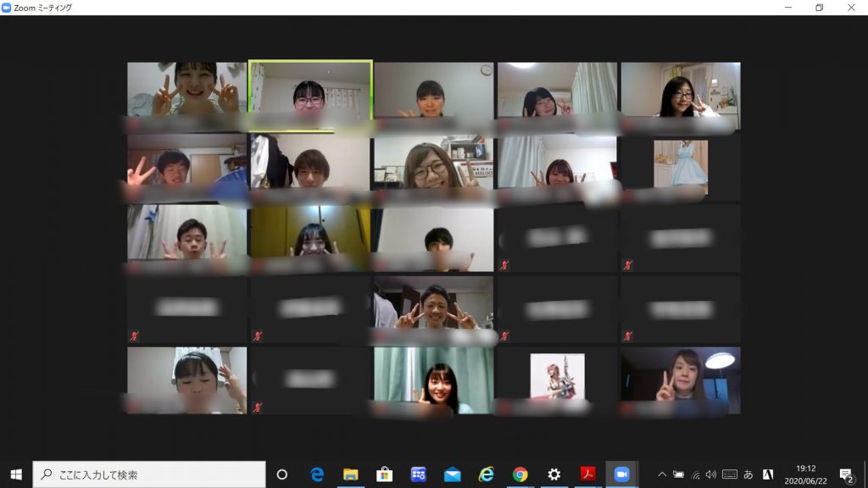
Task: Open the clock showing 19:12 2020/06/22
Action: click(806, 474)
